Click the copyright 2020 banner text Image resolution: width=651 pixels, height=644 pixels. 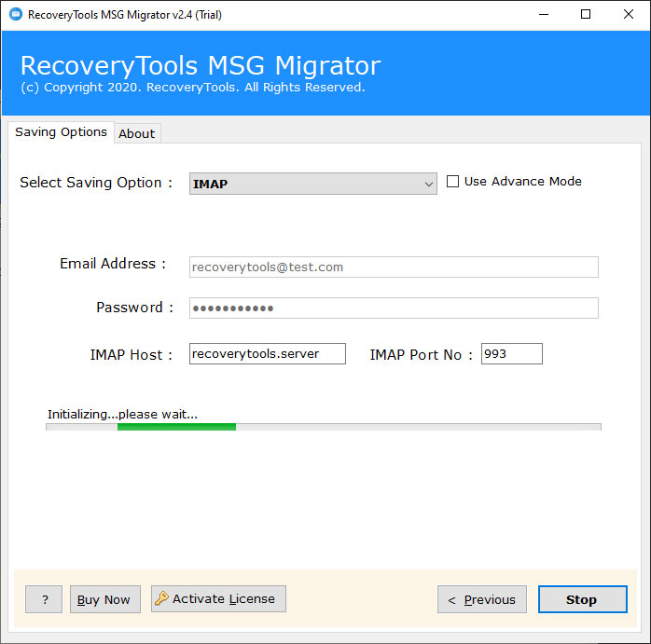point(193,87)
